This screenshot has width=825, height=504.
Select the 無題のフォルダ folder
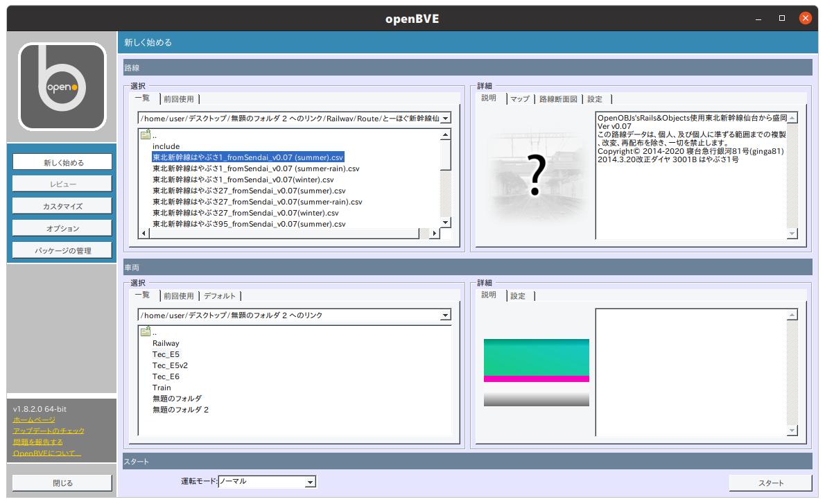(x=177, y=398)
